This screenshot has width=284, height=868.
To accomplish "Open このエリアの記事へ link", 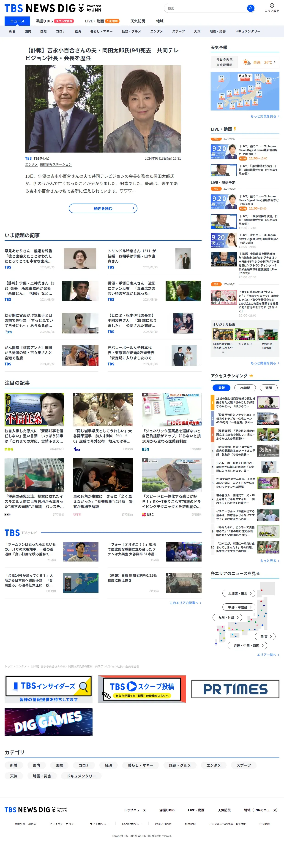I will (x=185, y=603).
